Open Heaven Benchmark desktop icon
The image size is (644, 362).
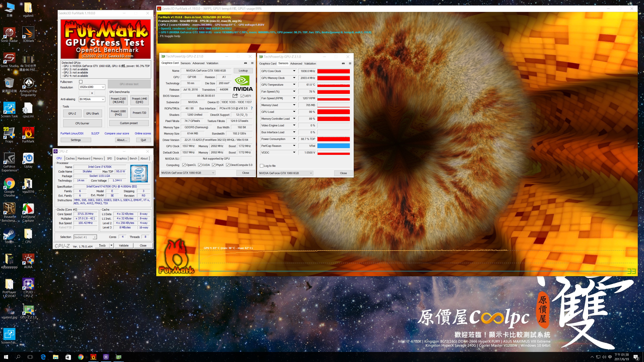pos(9,212)
